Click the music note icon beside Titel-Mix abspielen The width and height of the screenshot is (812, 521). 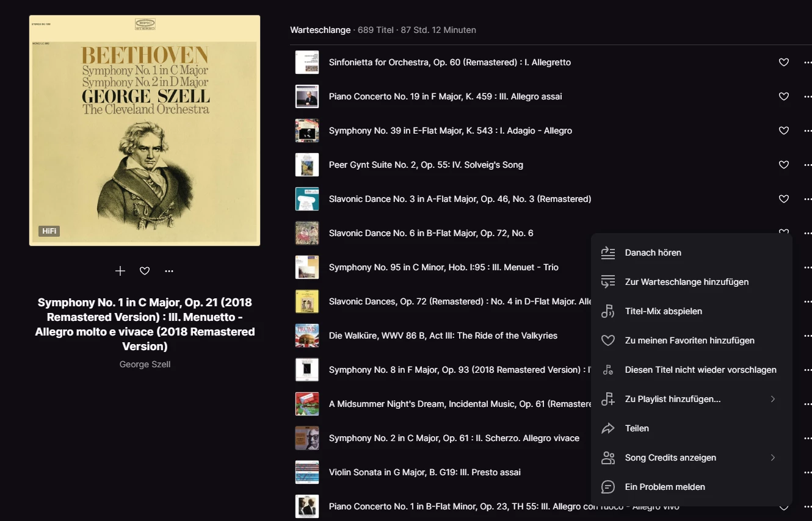point(608,311)
